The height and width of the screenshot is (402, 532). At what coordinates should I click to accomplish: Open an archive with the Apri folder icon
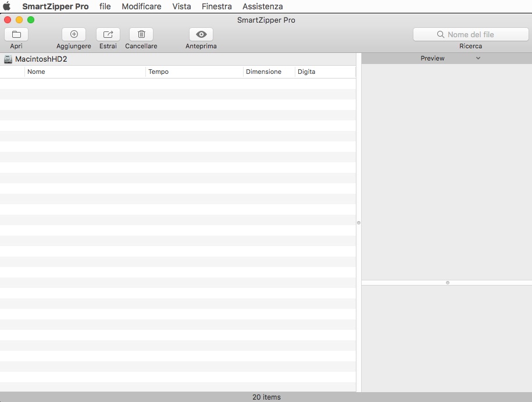point(16,34)
